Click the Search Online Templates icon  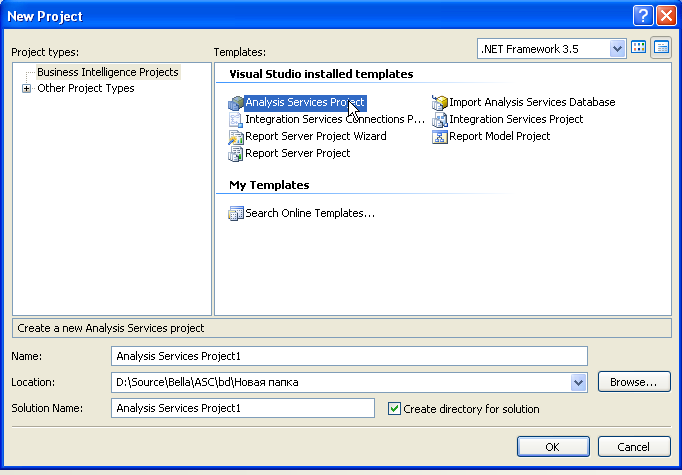[236, 213]
